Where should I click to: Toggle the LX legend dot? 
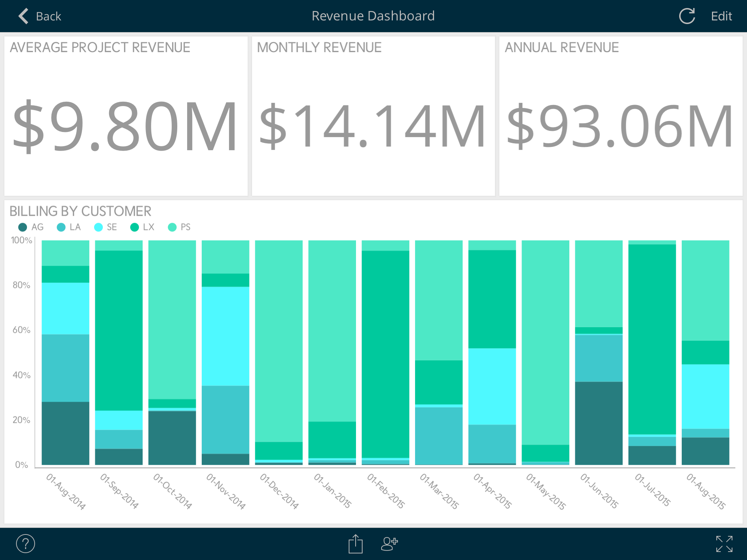coord(135,227)
